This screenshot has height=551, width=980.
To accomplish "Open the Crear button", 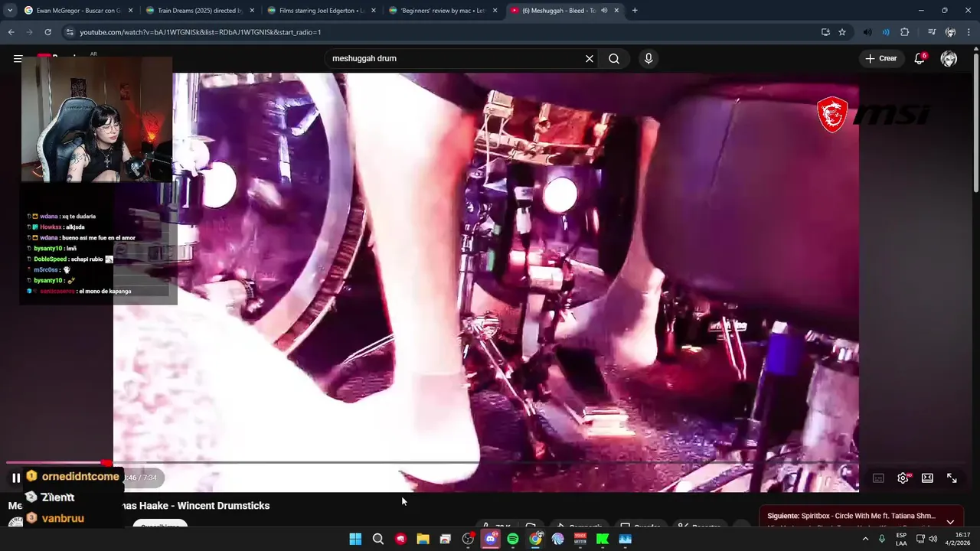I will pos(880,58).
